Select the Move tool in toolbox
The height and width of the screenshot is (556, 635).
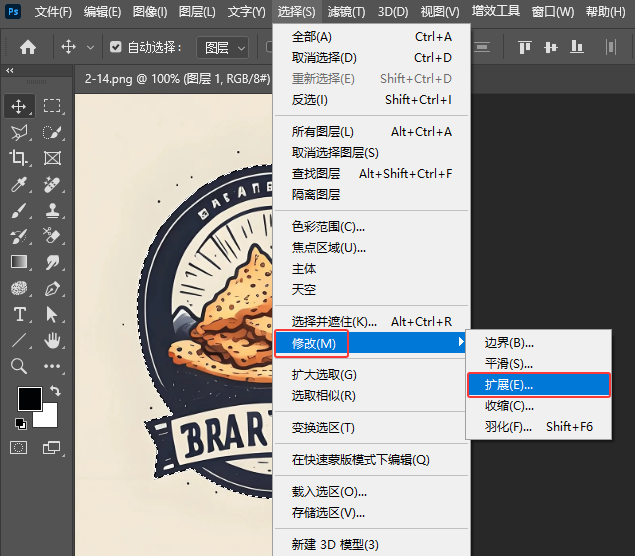click(x=19, y=107)
